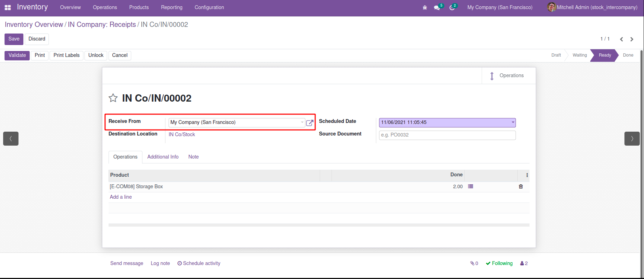Click the debug bug icon
This screenshot has width=644, height=279.
coord(425,7)
